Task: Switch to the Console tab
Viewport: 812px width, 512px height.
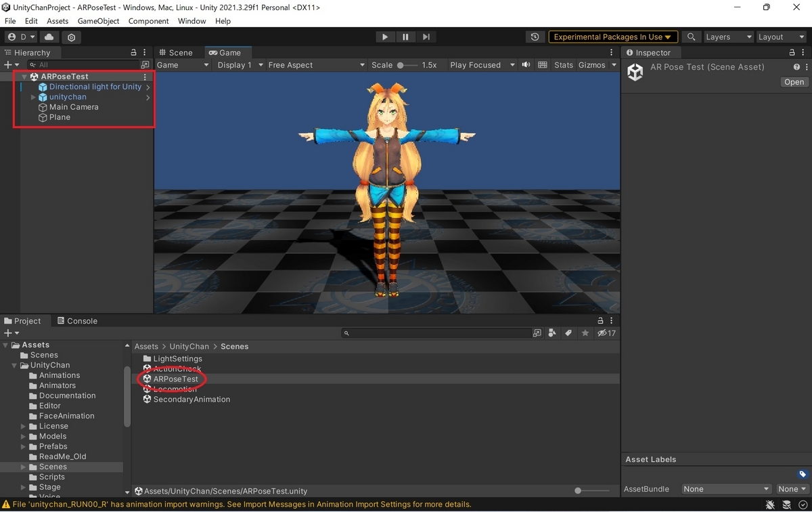Action: (x=77, y=321)
